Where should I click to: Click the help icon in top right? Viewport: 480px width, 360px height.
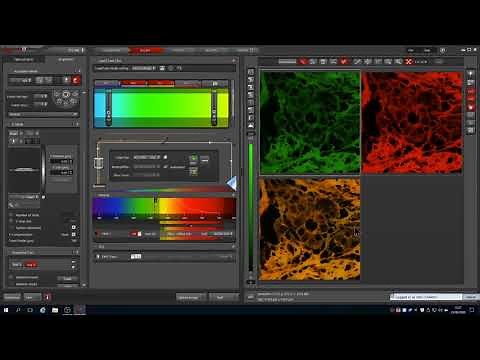click(443, 50)
